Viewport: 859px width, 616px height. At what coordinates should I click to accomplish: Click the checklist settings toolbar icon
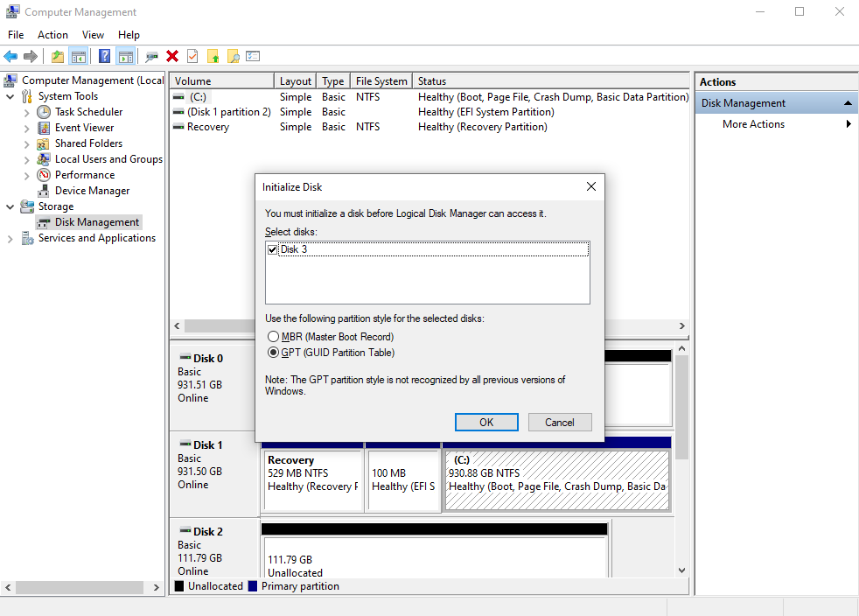tap(253, 56)
